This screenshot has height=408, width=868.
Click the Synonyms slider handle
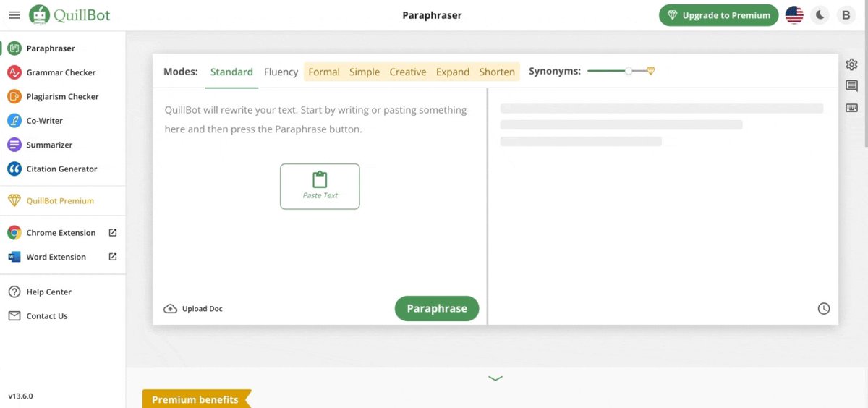(629, 71)
